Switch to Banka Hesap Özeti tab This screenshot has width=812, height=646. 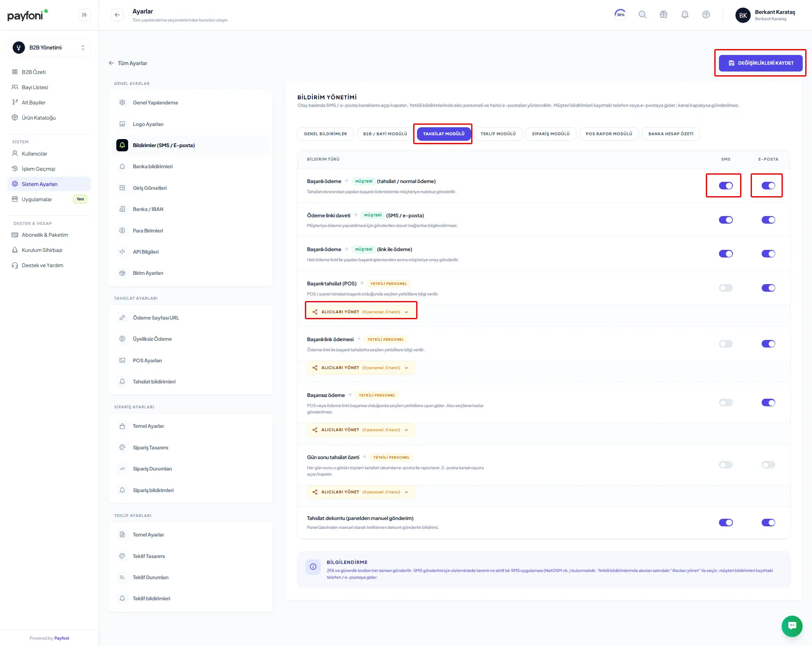coord(671,134)
